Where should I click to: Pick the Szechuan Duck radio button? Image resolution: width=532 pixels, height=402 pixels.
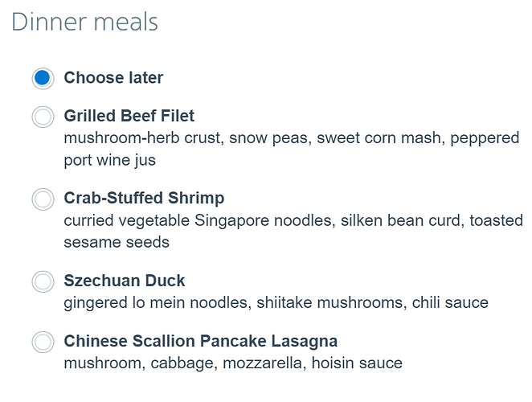click(43, 281)
